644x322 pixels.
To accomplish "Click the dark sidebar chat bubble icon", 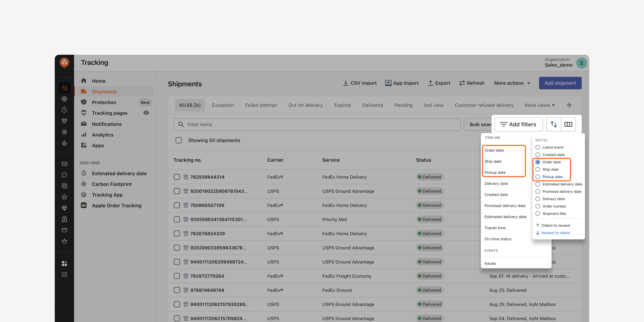I will coord(64,175).
